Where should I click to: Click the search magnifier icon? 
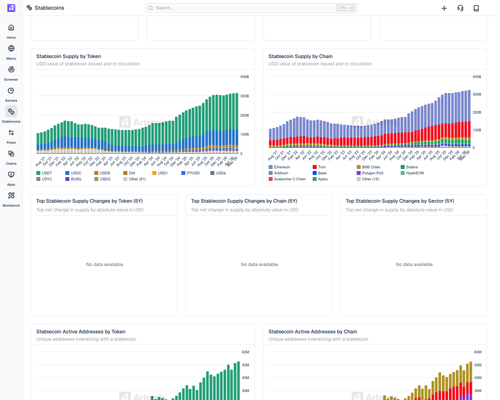(151, 8)
